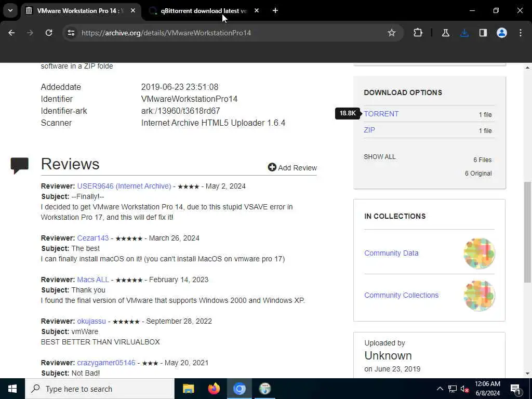Image resolution: width=532 pixels, height=399 pixels.
Task: Switch to the qBittorrent download tab
Action: click(x=204, y=10)
